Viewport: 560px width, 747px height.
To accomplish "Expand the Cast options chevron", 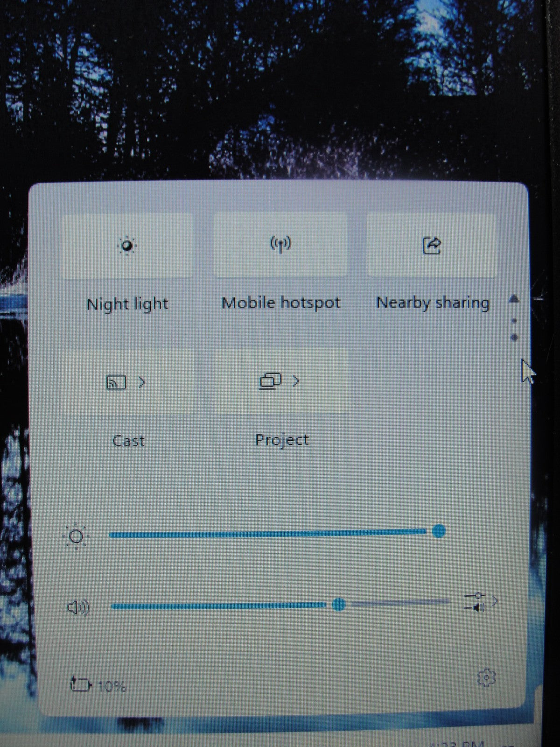I will (x=142, y=382).
